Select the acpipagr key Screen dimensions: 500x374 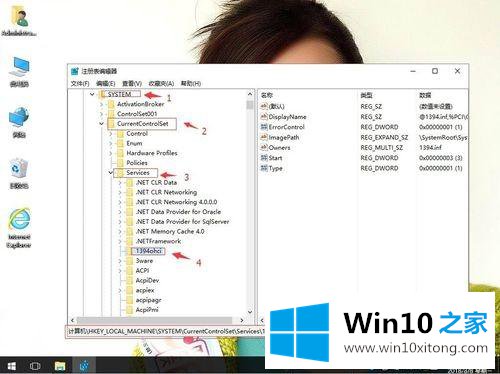point(148,300)
